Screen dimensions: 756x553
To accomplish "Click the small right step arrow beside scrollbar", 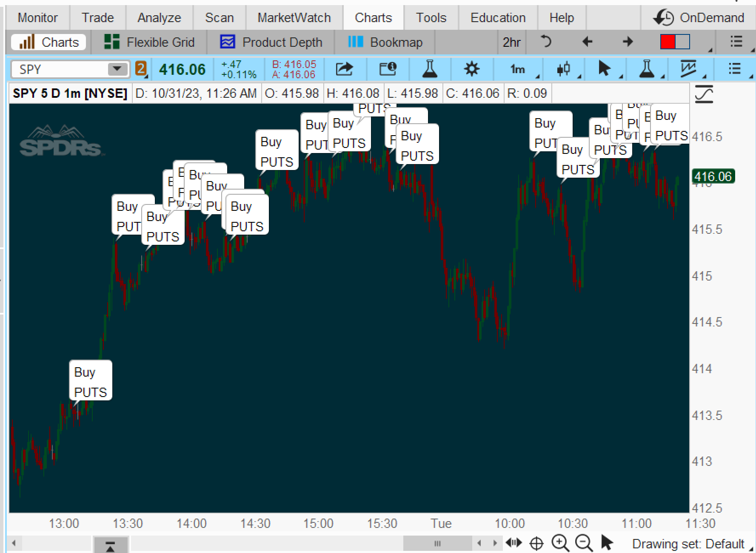I will pyautogui.click(x=494, y=543).
